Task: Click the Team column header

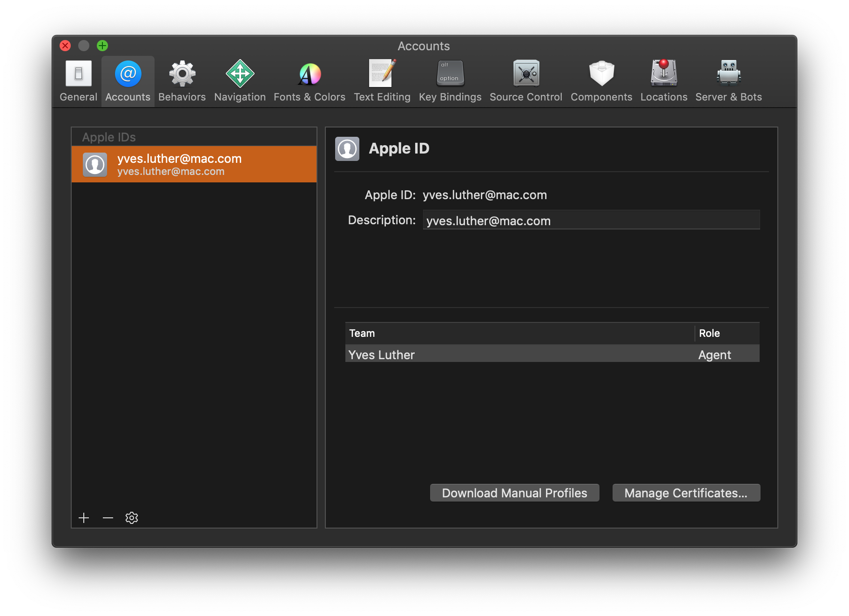Action: [519, 333]
